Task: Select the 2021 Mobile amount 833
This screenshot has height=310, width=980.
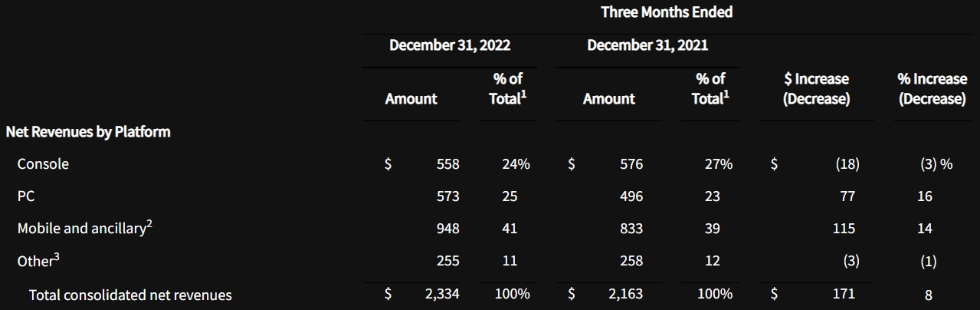Action: (631, 229)
